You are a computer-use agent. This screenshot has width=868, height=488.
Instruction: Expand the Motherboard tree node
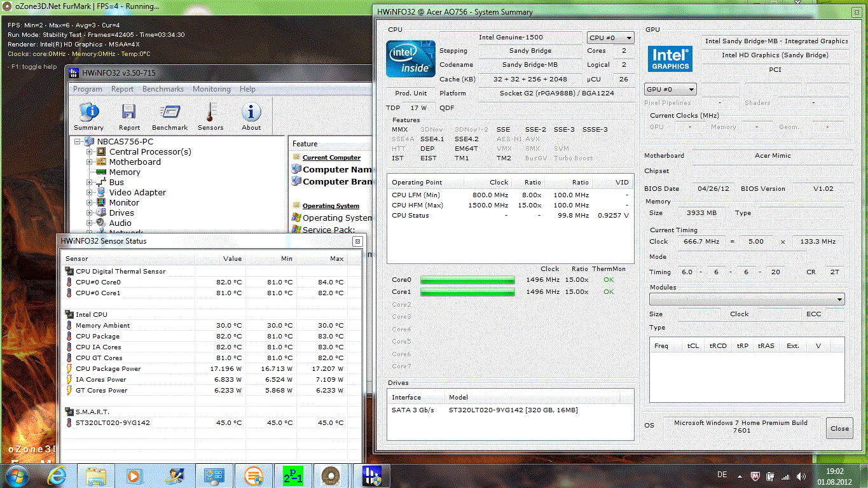(x=90, y=162)
